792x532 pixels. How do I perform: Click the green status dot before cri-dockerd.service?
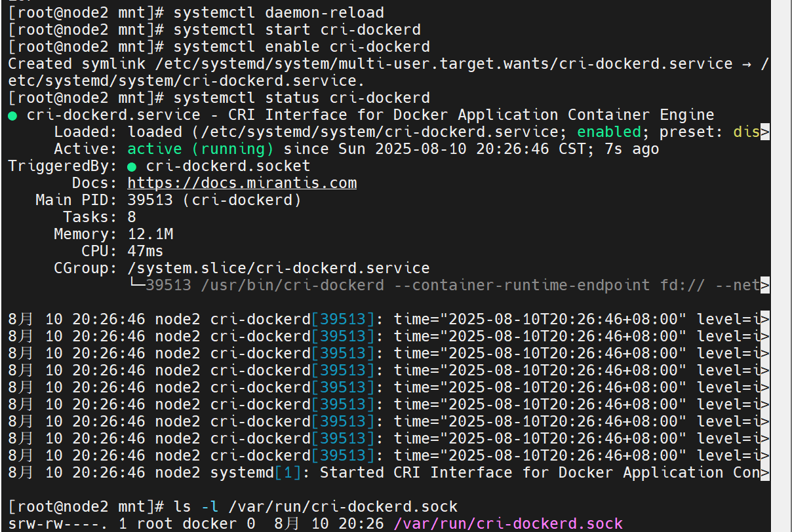point(12,115)
